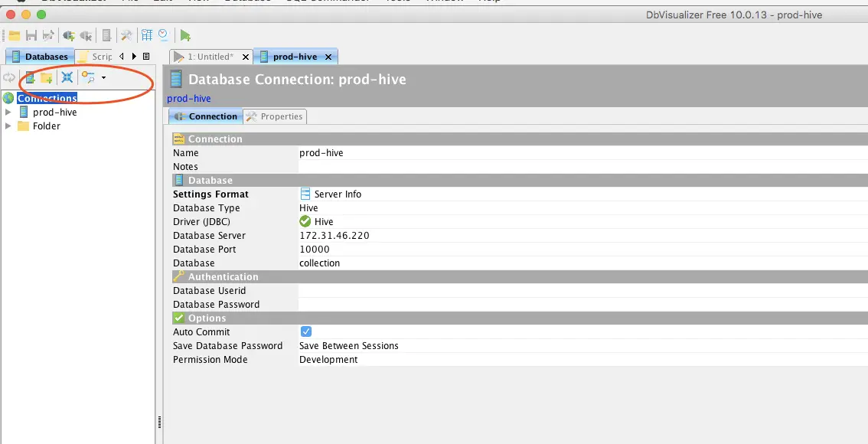Click the green check icon beside Driver Hive
The height and width of the screenshot is (444, 868).
click(x=305, y=221)
